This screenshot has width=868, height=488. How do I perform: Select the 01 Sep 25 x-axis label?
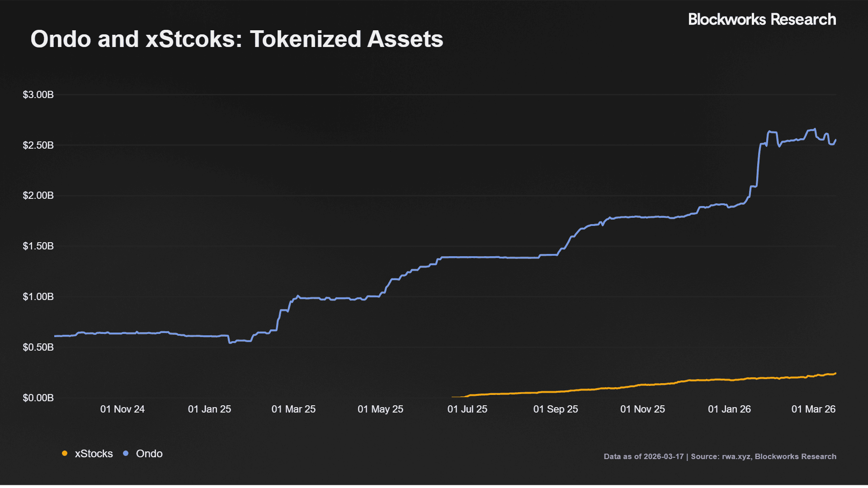coord(556,409)
